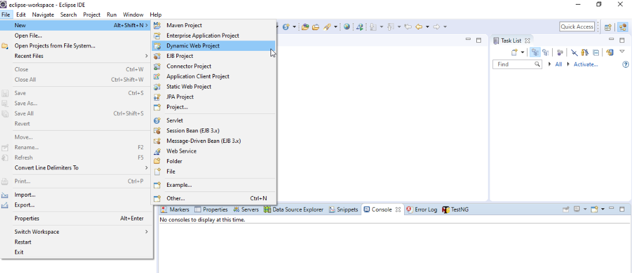Click the Open Web Browser globe icon
Screen dimensions: 644x273
[347, 27]
